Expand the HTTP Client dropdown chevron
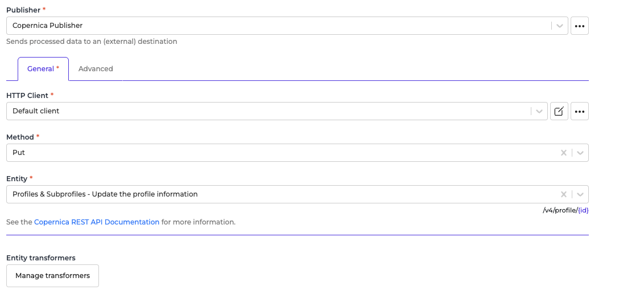Screen dimensions: 644x298 539,111
